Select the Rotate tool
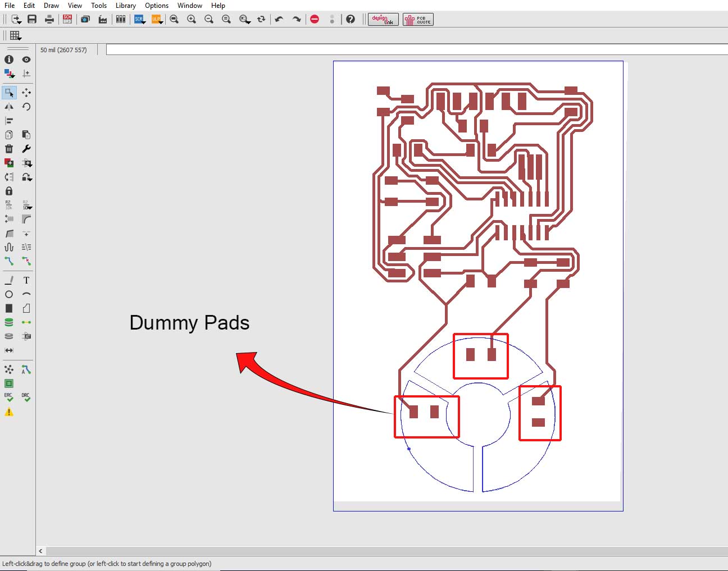The image size is (728, 571). 26,107
